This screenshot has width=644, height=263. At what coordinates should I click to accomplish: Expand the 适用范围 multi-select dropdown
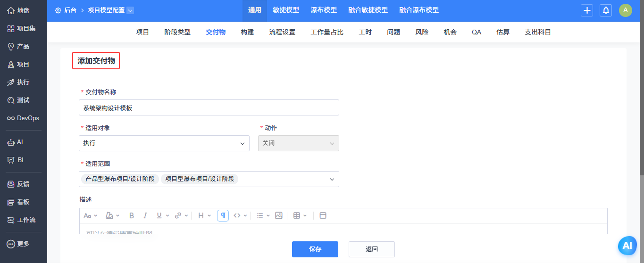tap(209, 179)
